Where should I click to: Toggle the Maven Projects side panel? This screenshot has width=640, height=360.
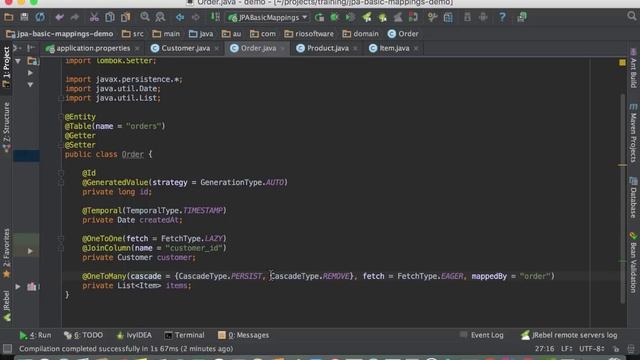click(633, 133)
